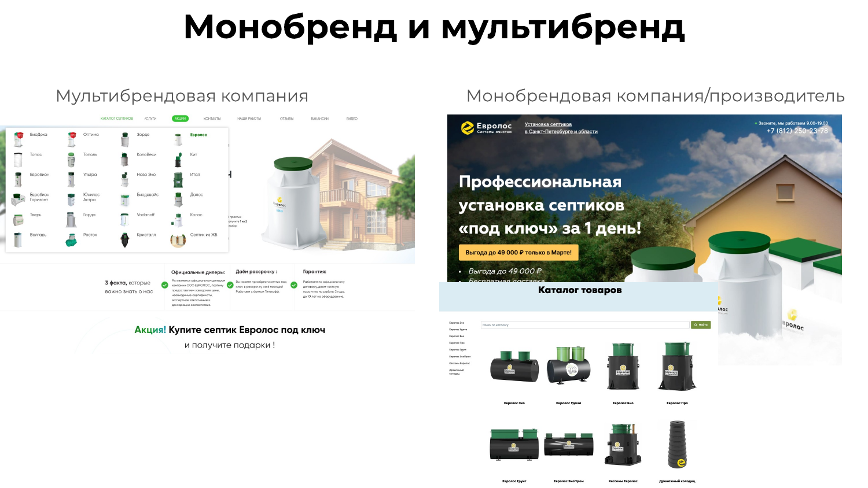This screenshot has width=868, height=488.
Task: Click the Выгода до 49 000 ₽ banner button
Action: point(518,253)
